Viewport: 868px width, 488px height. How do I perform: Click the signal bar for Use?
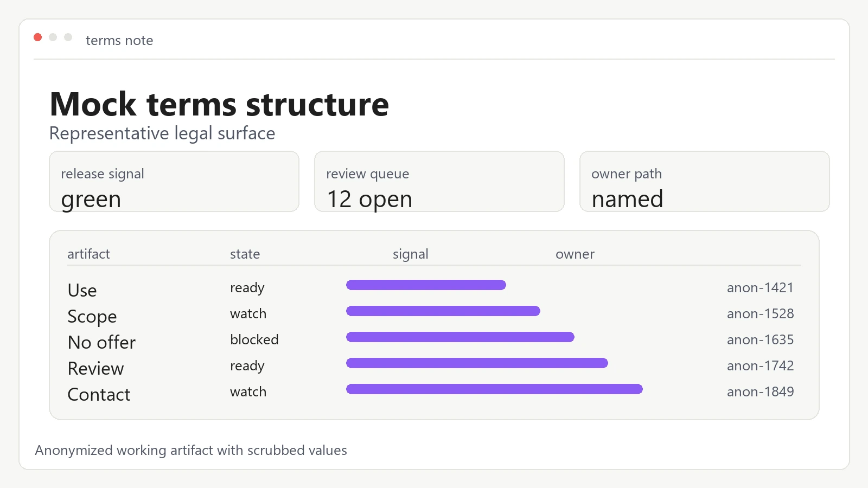[x=426, y=285]
